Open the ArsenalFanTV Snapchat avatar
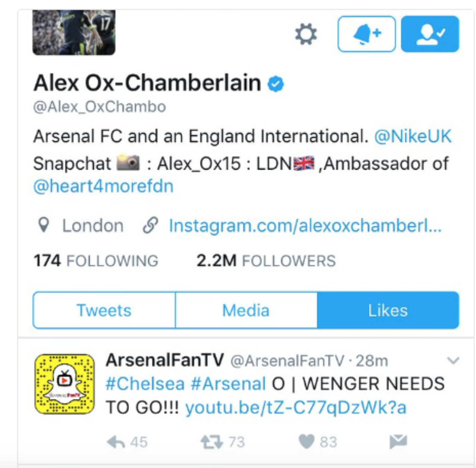 pyautogui.click(x=65, y=384)
